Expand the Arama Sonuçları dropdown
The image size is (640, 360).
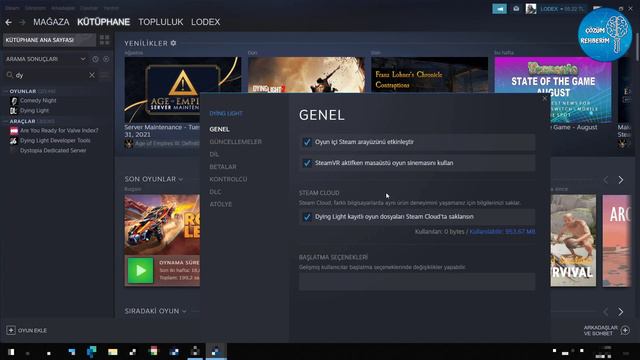pyautogui.click(x=83, y=59)
